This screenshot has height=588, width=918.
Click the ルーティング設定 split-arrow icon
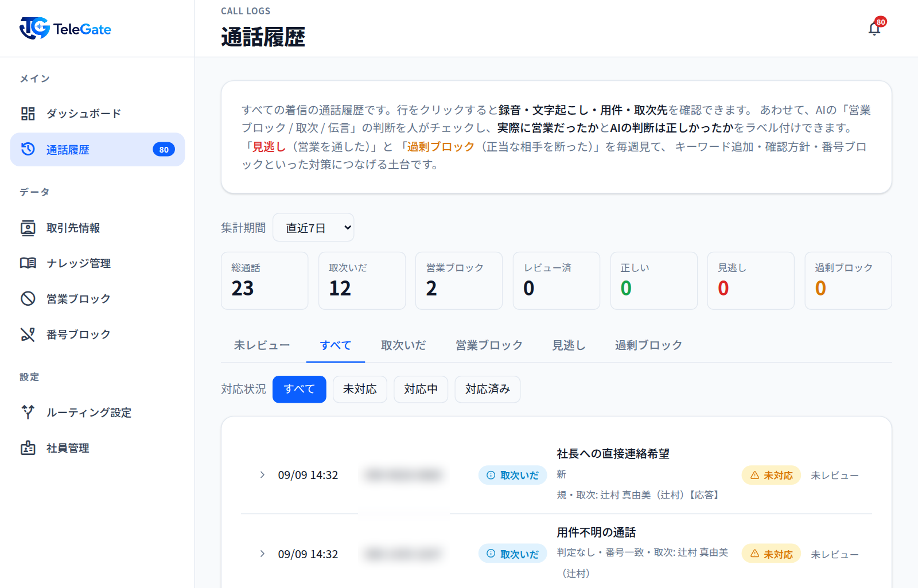(x=28, y=412)
